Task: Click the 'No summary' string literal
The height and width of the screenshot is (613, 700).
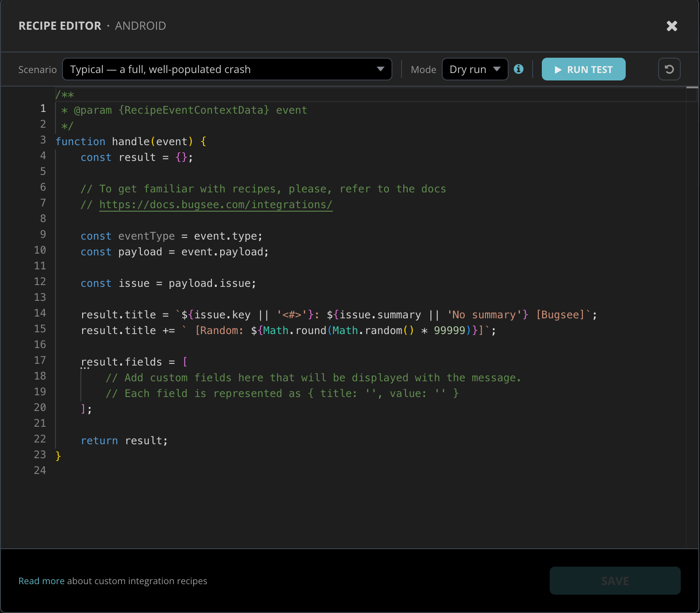Action: pyautogui.click(x=485, y=315)
